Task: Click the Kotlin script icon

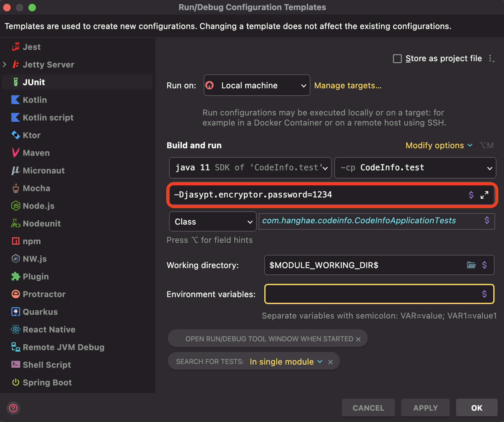Action: [16, 118]
